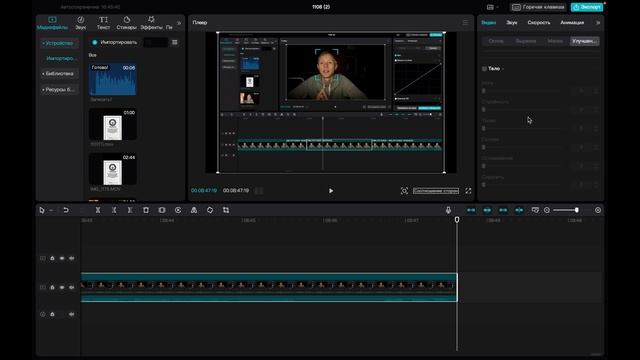Image resolution: width=640 pixels, height=360 pixels.
Task: Click the aspect ratio button under preview
Action: coord(436,191)
